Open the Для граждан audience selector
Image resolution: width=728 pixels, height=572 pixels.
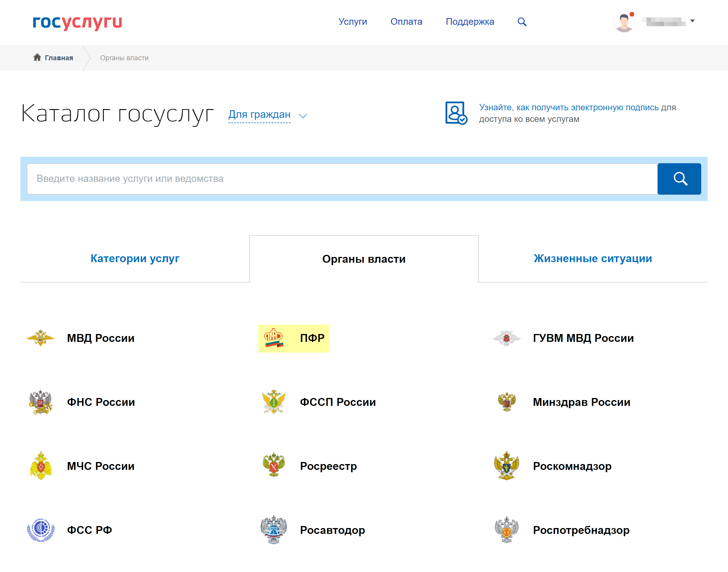click(x=259, y=115)
